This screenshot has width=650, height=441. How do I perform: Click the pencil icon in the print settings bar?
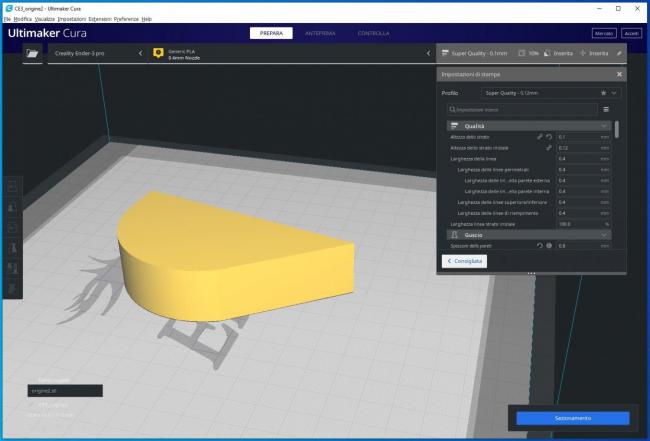click(618, 53)
